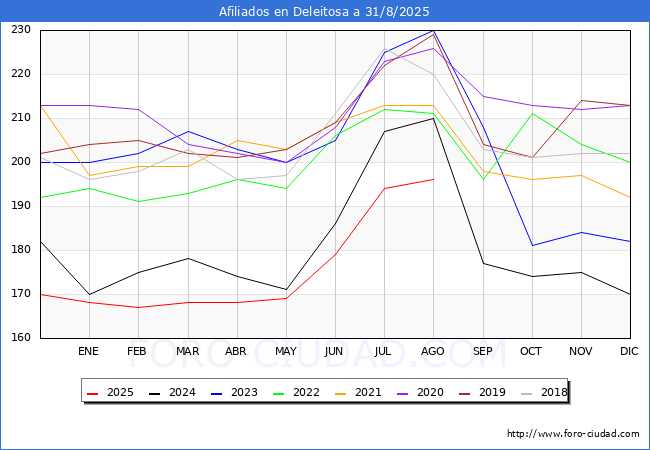Click the 230 value on y-axis

[21, 30]
